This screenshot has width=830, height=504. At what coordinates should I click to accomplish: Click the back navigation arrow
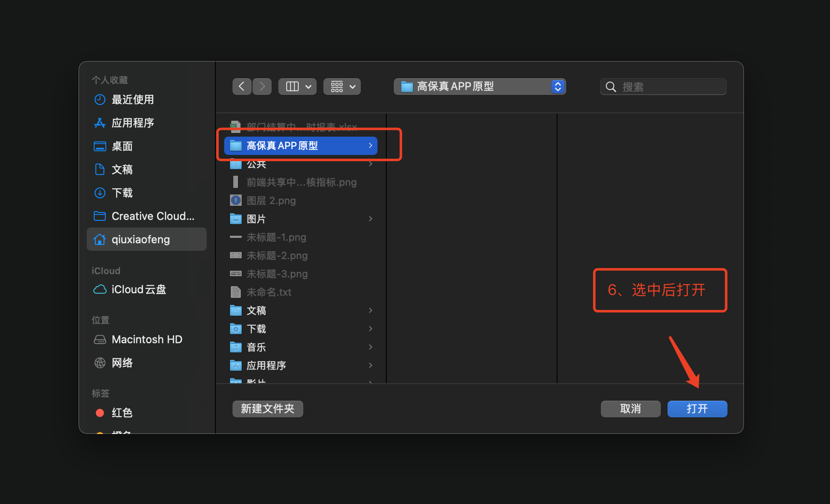click(x=242, y=86)
